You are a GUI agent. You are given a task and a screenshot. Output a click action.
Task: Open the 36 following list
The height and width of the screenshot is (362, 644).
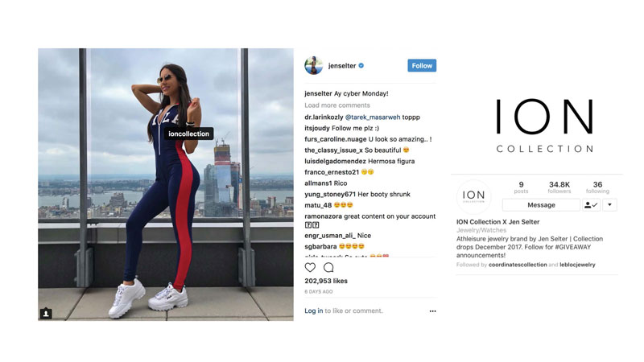pos(597,187)
